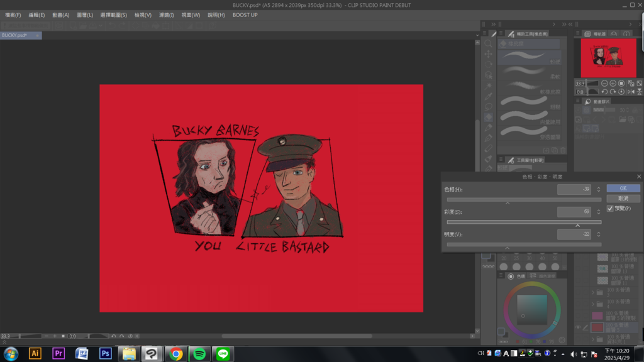This screenshot has height=362, width=644.
Task: Select the move layer tool
Action: point(488,54)
